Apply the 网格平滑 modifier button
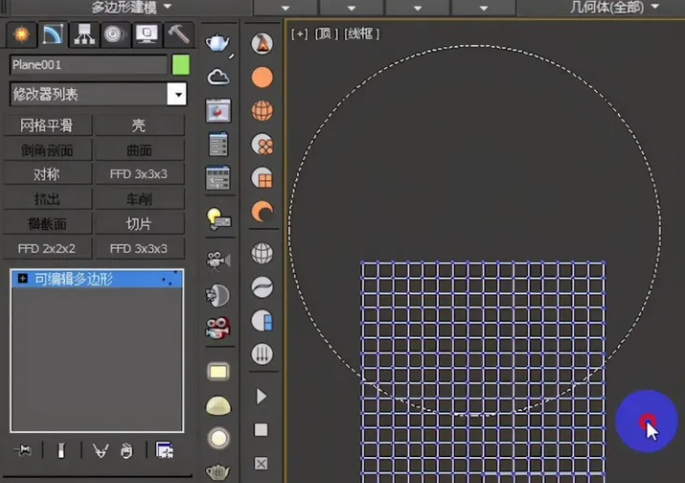The width and height of the screenshot is (685, 483). (46, 126)
